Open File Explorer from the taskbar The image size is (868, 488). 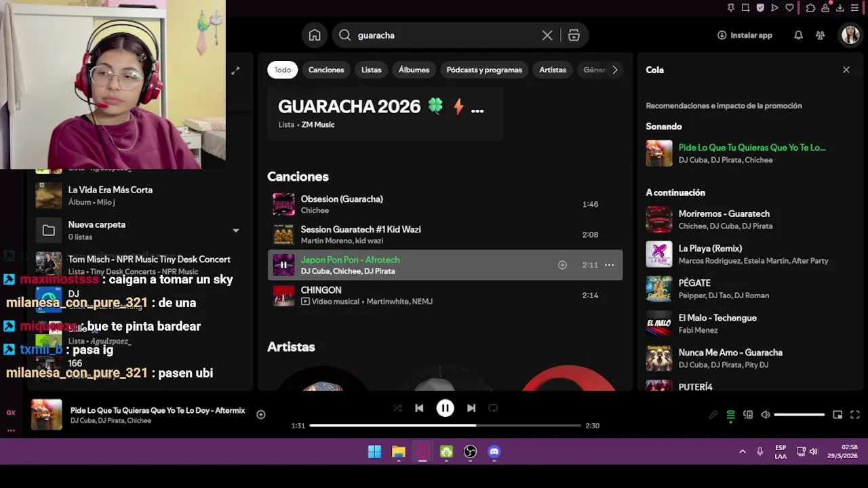point(399,452)
